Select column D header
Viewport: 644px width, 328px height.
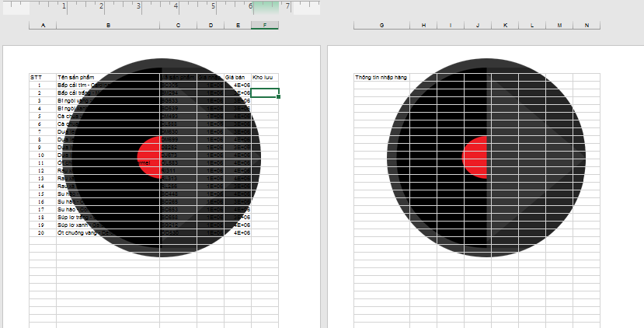point(211,25)
